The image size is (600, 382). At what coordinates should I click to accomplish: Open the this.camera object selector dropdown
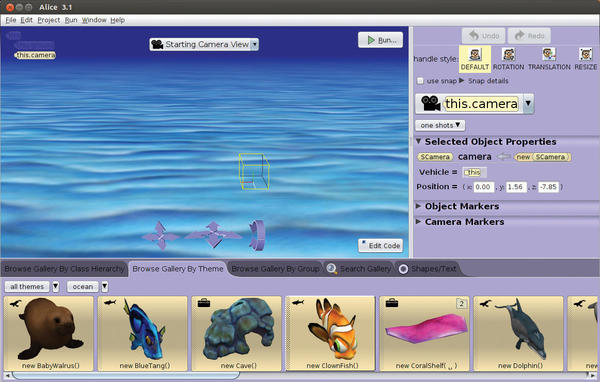pyautogui.click(x=528, y=103)
